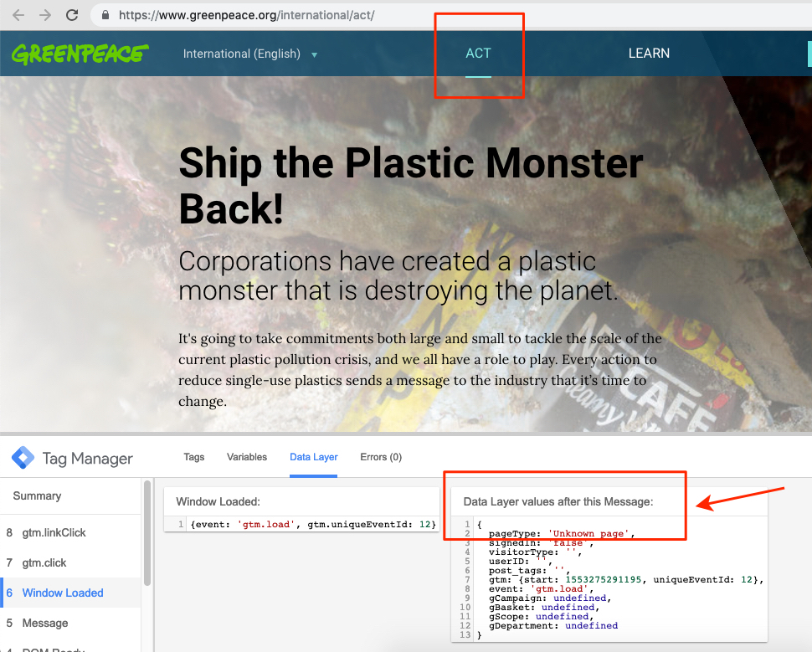This screenshot has height=652, width=812.
Task: Open the ACT navigation menu item
Action: tap(478, 54)
